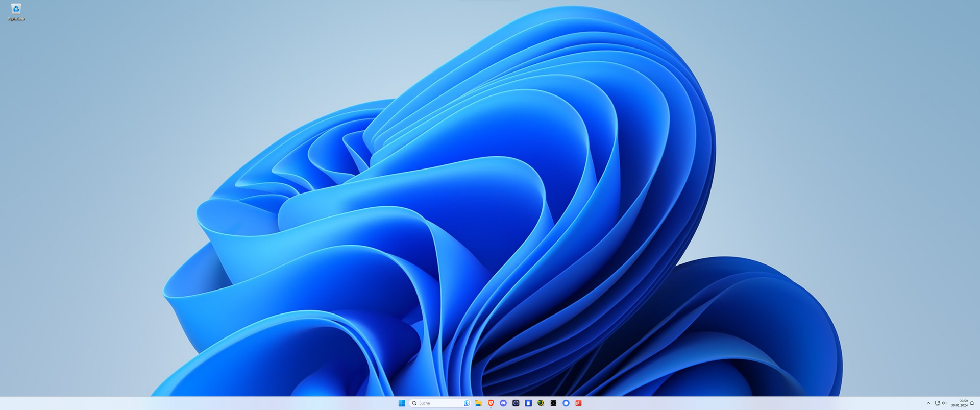The image size is (980, 410).
Task: Open the blue speech bubble app in taskbar
Action: 566,403
